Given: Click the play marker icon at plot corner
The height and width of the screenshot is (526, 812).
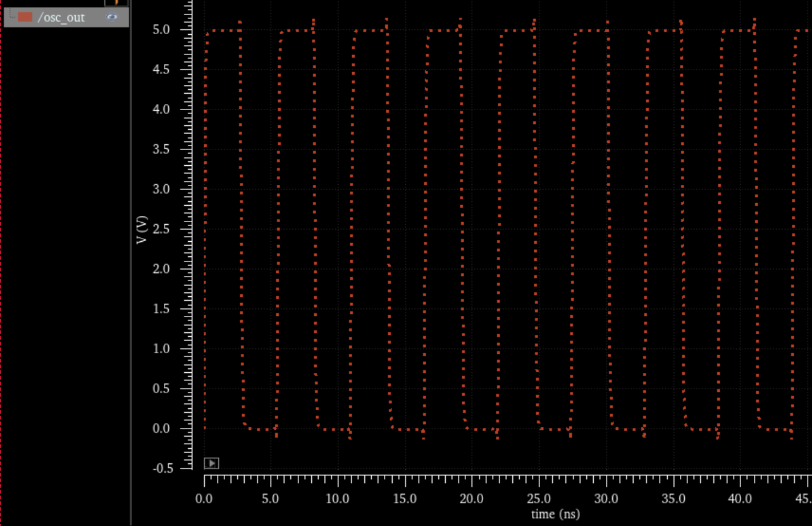Looking at the screenshot, I should pyautogui.click(x=212, y=463).
